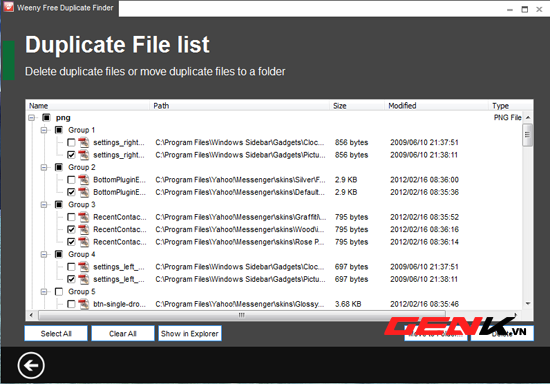Viewport: 550px width, 384px height.
Task: Click file icon of btn-single-dro row
Action: click(83, 304)
